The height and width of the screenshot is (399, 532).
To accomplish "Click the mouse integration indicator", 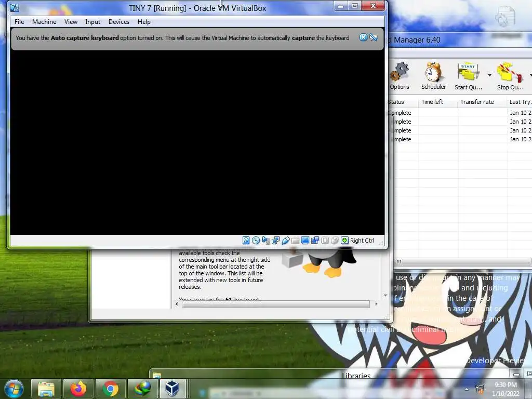I will (x=335, y=241).
